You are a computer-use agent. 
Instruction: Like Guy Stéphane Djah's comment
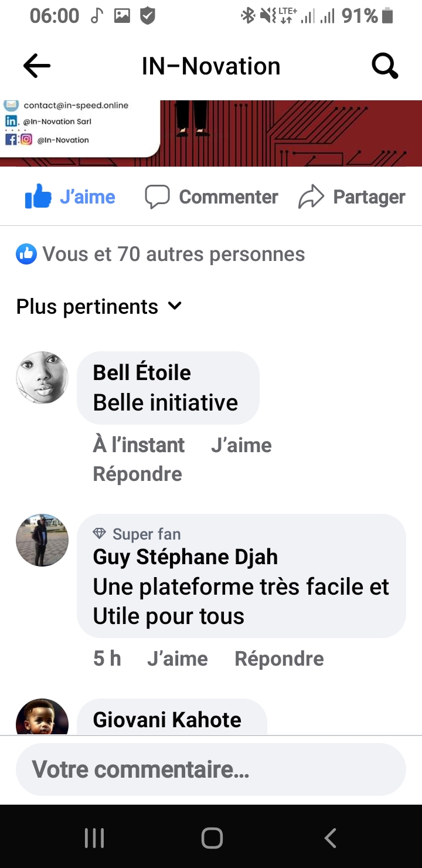pyautogui.click(x=177, y=659)
